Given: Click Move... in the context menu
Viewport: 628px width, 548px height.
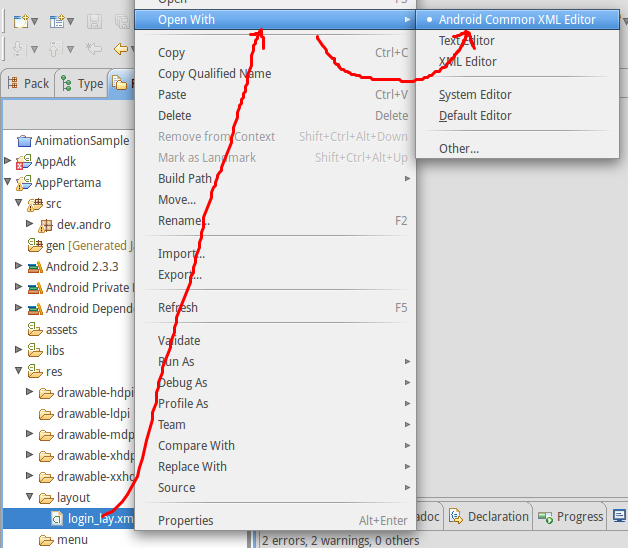Looking at the screenshot, I should click(275, 199).
